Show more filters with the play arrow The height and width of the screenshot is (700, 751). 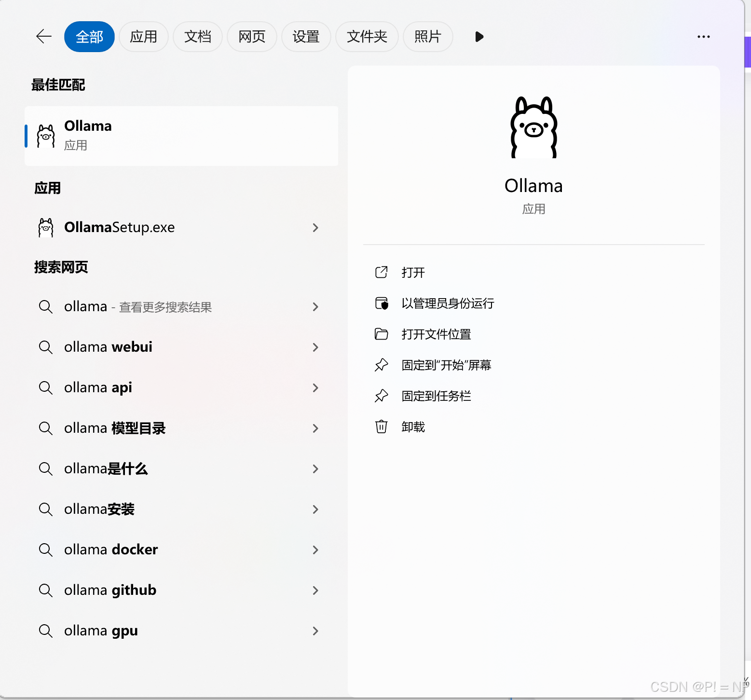pyautogui.click(x=479, y=37)
